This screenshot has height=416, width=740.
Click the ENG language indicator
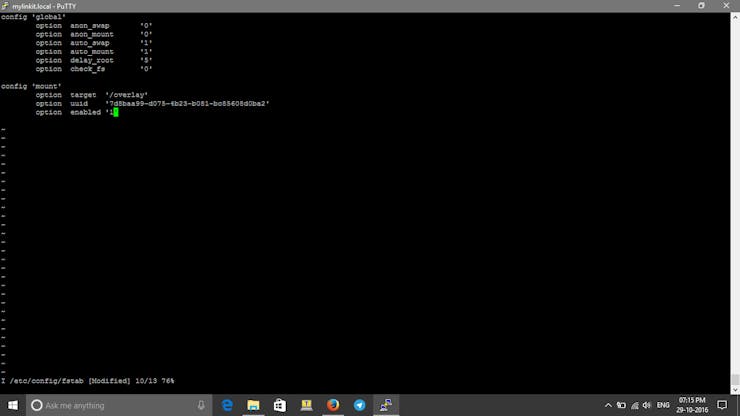pos(663,405)
